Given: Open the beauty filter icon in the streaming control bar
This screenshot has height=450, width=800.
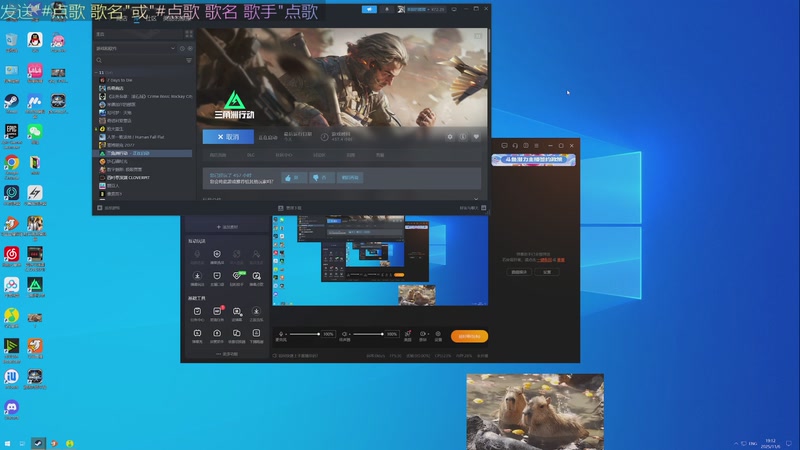Looking at the screenshot, I should [408, 336].
